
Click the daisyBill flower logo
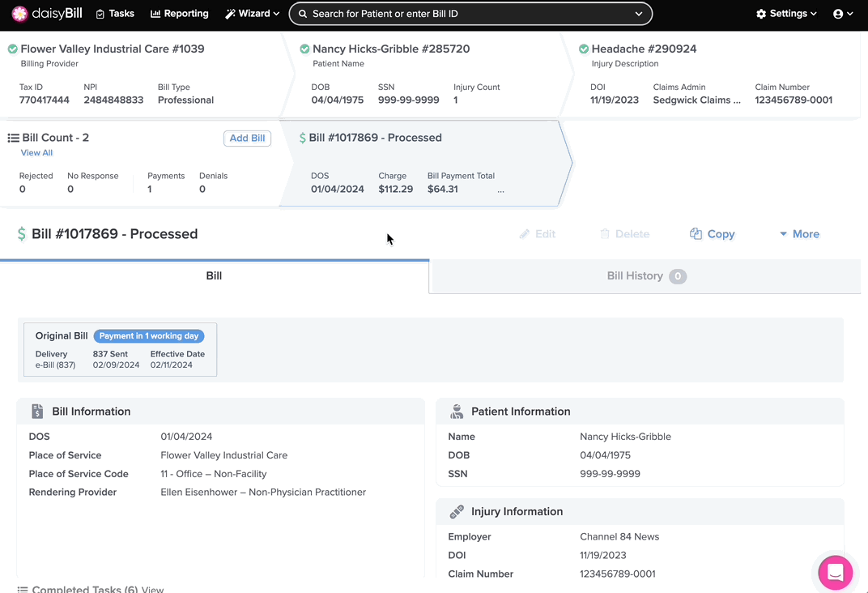click(x=20, y=14)
